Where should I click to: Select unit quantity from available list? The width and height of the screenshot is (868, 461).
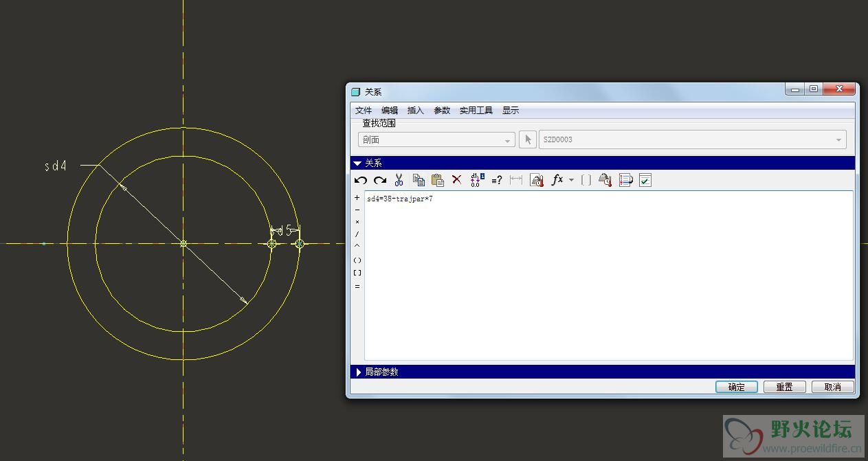pyautogui.click(x=605, y=180)
